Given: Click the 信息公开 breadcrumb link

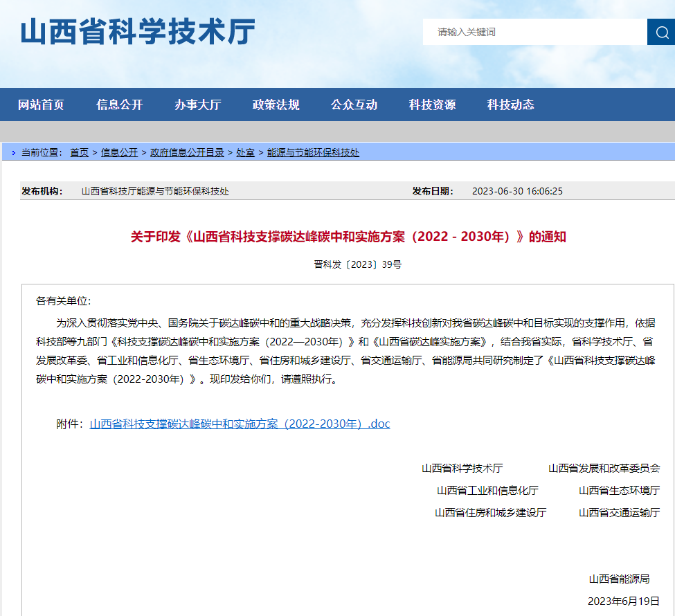Looking at the screenshot, I should click(x=119, y=152).
